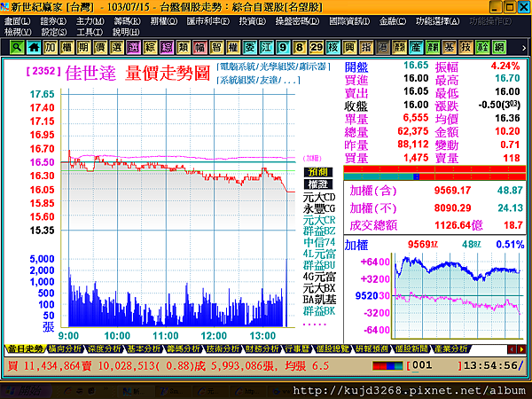Open 電腦系統/光學組裝/顯示器 category link
This screenshot has height=399, width=532.
coord(273,66)
